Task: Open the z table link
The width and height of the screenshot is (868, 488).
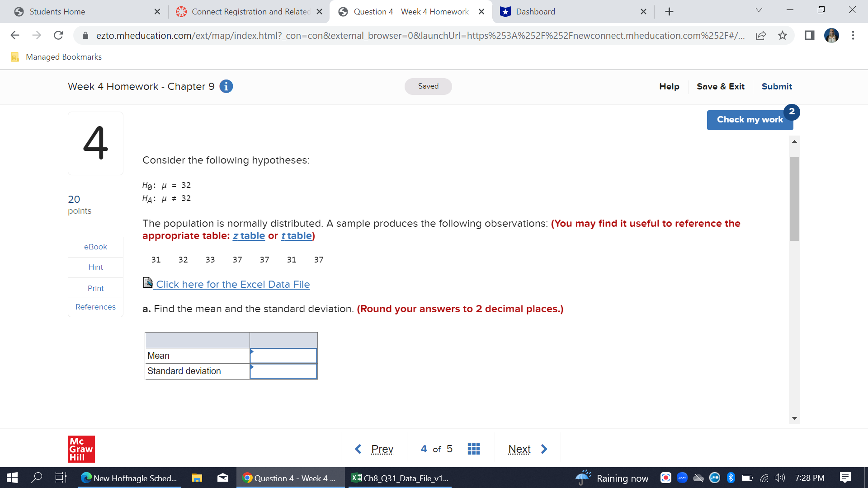Action: click(249, 235)
